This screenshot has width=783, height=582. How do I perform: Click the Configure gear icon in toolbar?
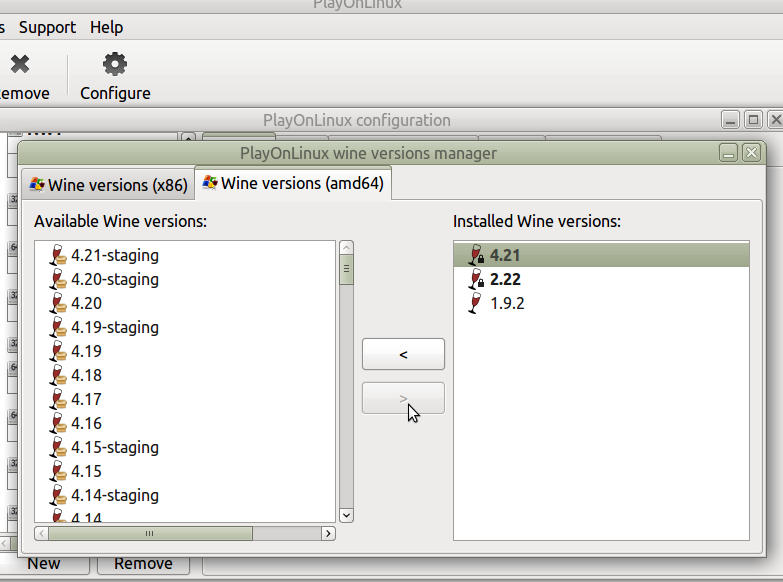tap(115, 64)
